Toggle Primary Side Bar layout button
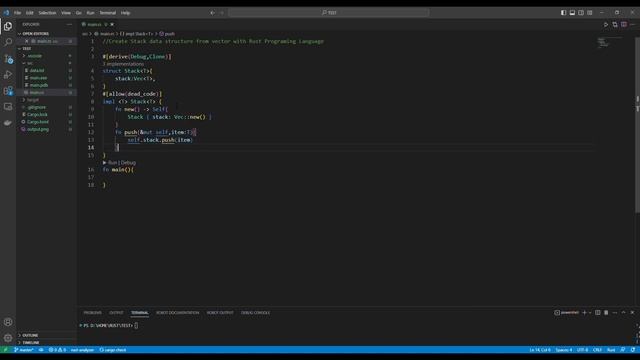The height and width of the screenshot is (360, 640). coord(563,13)
